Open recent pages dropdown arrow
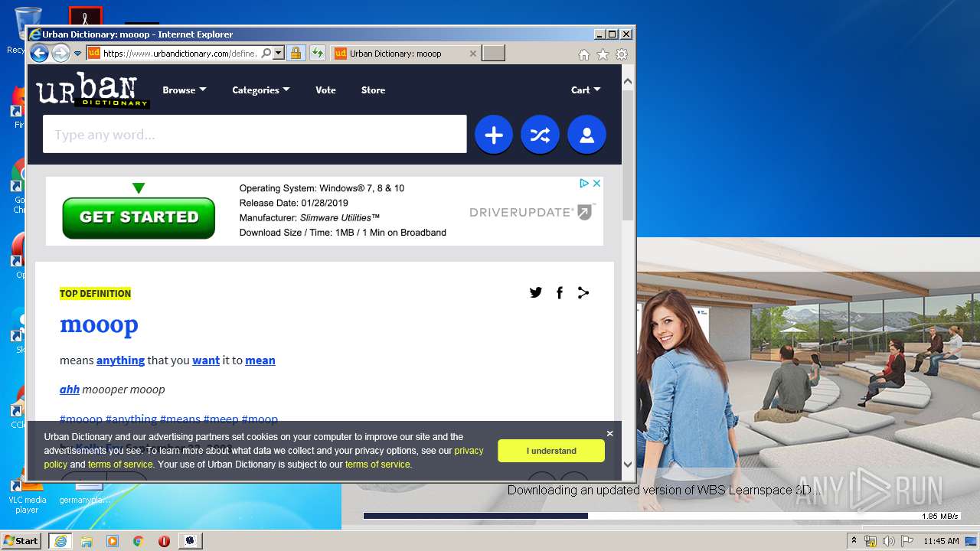The height and width of the screenshot is (551, 980). pos(77,54)
